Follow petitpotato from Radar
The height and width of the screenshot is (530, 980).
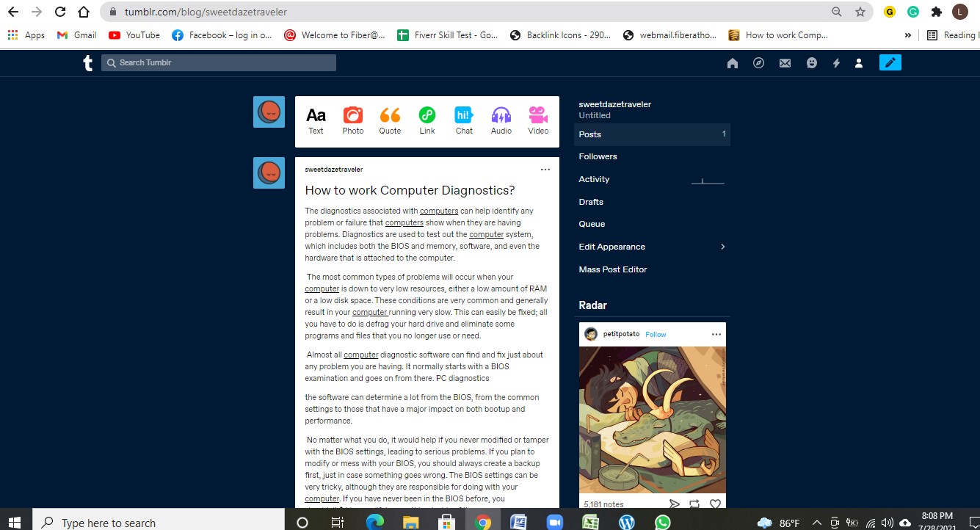pos(656,335)
